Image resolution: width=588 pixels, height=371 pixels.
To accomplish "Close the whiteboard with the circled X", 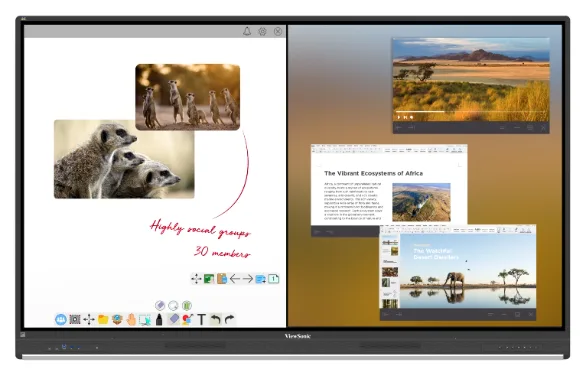I will pyautogui.click(x=278, y=31).
